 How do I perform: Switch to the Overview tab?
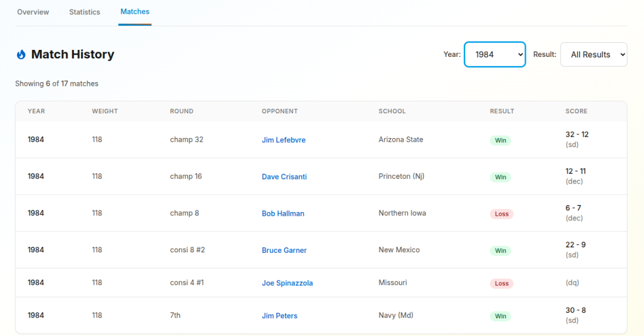click(33, 12)
